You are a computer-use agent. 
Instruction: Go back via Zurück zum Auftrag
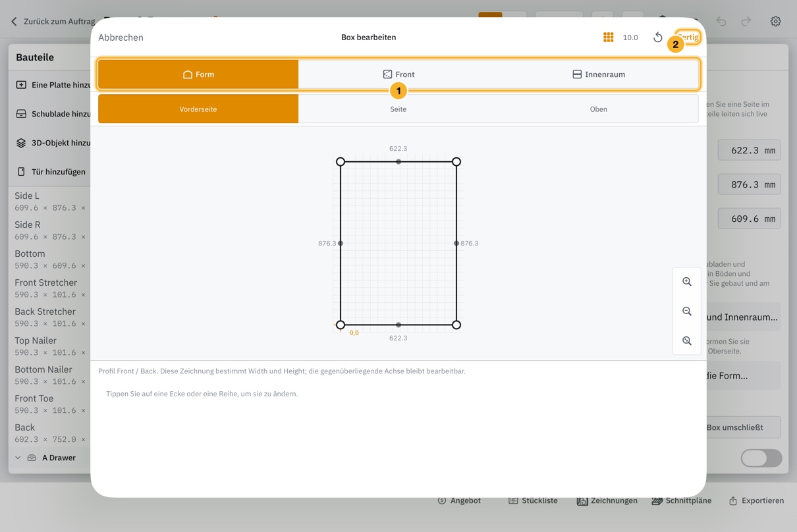53,21
